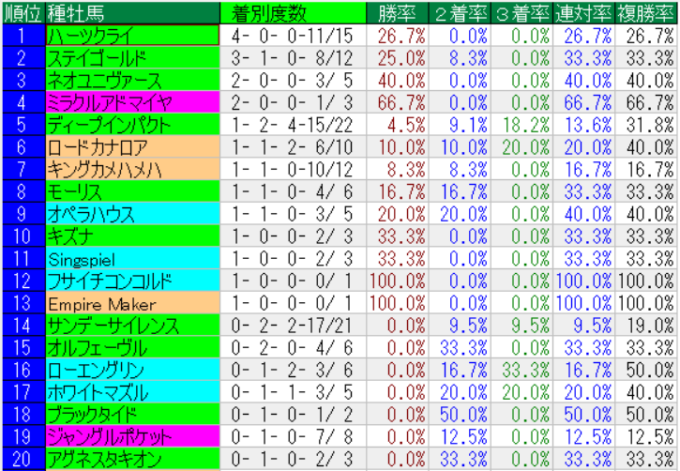
Task: Click the ロードカナロア sire name cell
Action: click(131, 147)
